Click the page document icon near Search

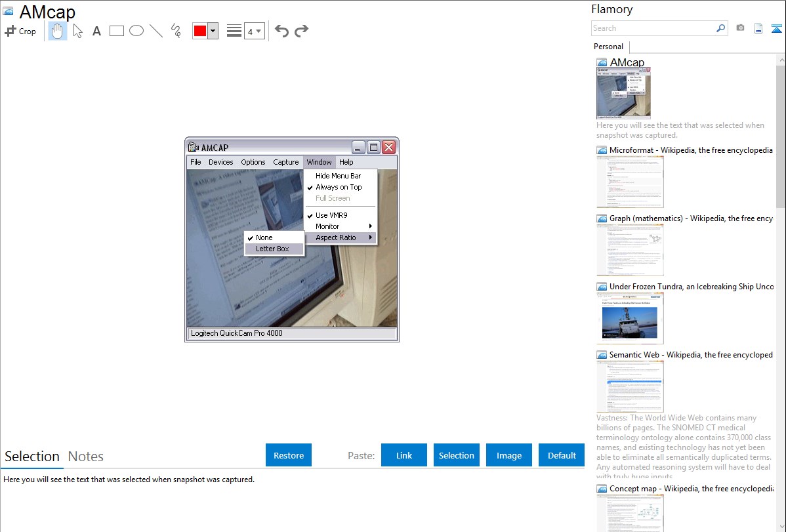(x=758, y=28)
